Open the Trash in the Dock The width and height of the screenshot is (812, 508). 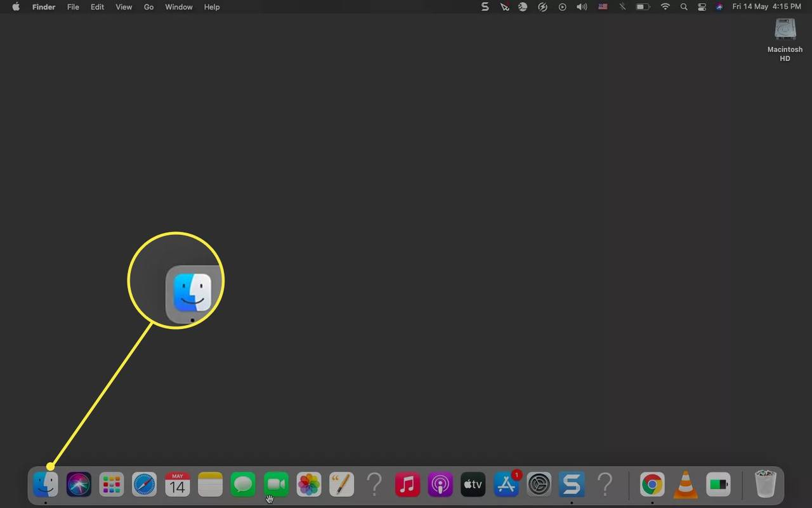point(766,485)
